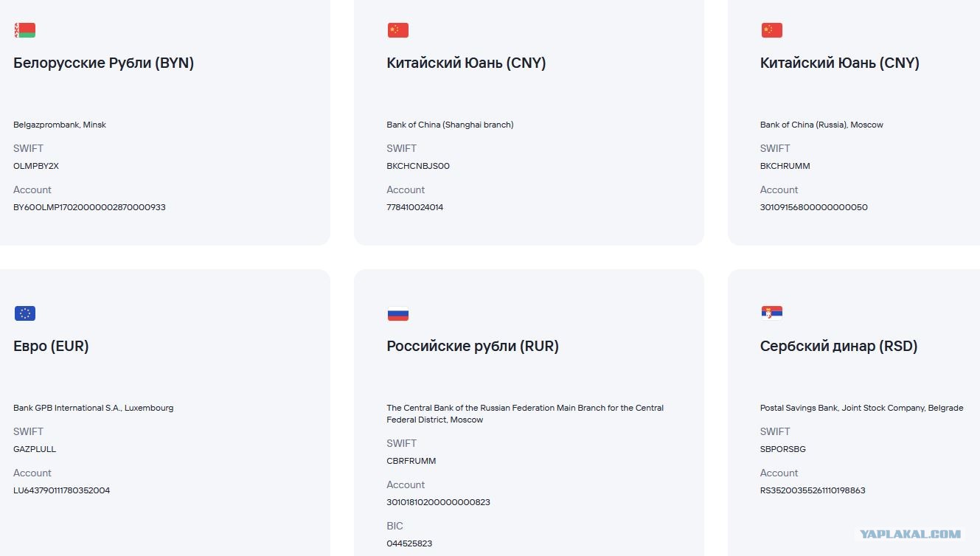The height and width of the screenshot is (556, 980).
Task: Click account number RS35200355261110198863
Action: point(813,490)
